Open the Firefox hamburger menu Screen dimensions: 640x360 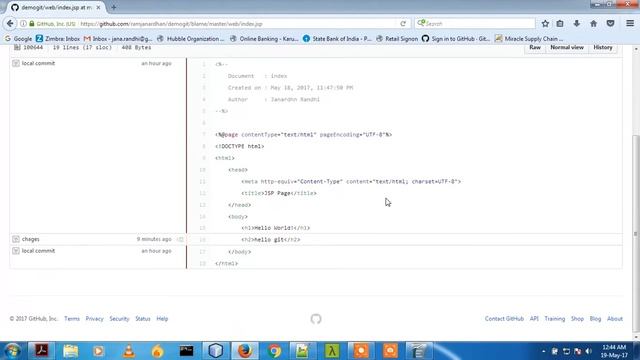pos(630,24)
